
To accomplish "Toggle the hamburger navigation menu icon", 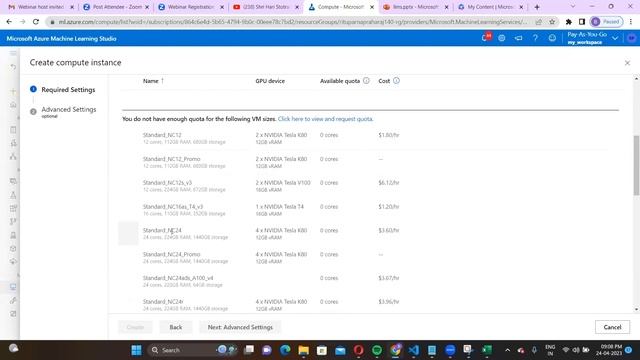I will (13, 53).
